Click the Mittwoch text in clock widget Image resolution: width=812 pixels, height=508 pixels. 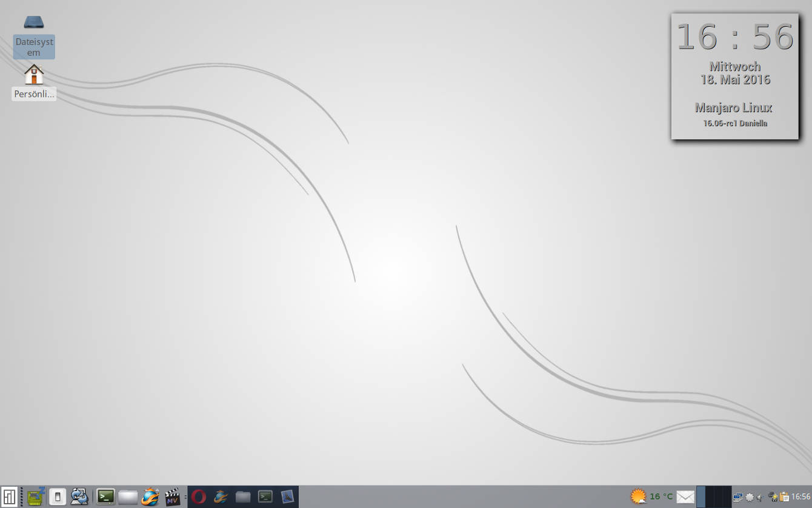(x=734, y=67)
